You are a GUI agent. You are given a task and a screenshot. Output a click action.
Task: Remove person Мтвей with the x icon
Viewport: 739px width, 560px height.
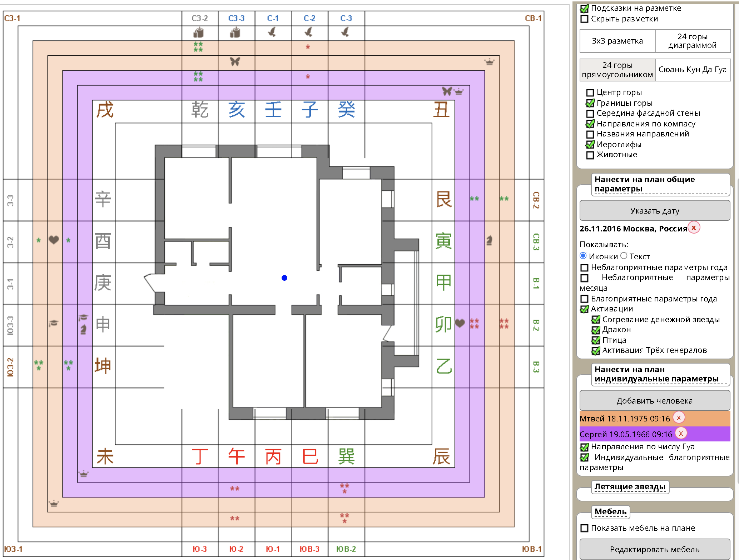point(679,417)
